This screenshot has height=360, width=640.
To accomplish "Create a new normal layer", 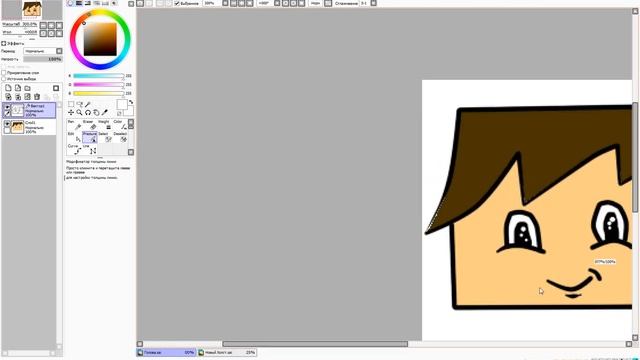I will (8, 88).
